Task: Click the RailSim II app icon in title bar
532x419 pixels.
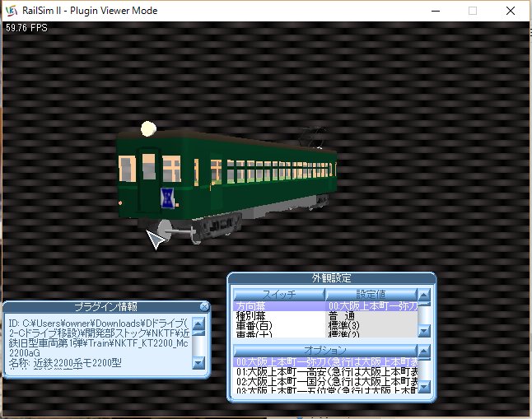Action: click(12, 11)
